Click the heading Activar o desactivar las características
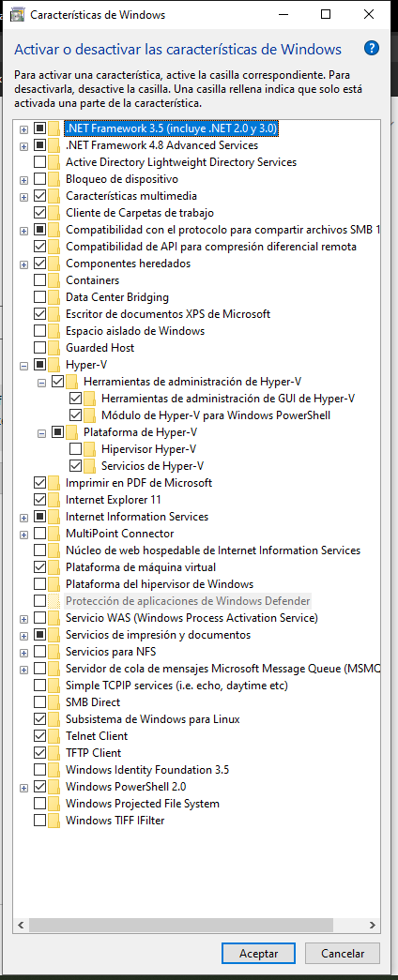 tap(177, 50)
